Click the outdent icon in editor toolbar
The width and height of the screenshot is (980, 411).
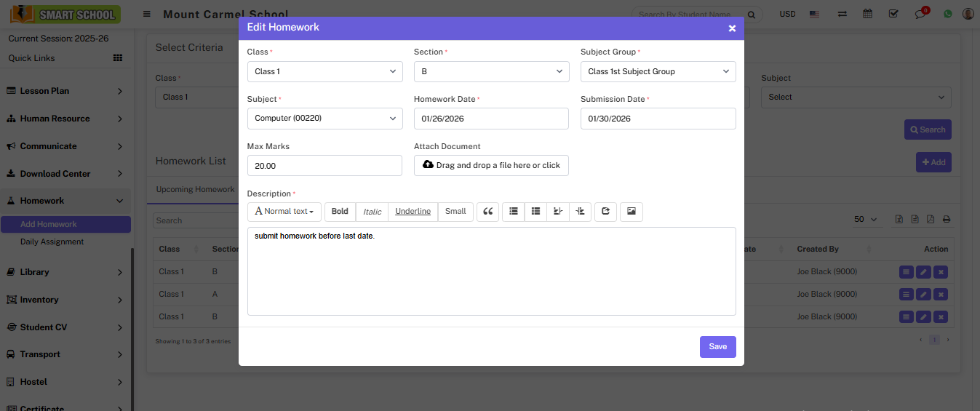tap(558, 212)
